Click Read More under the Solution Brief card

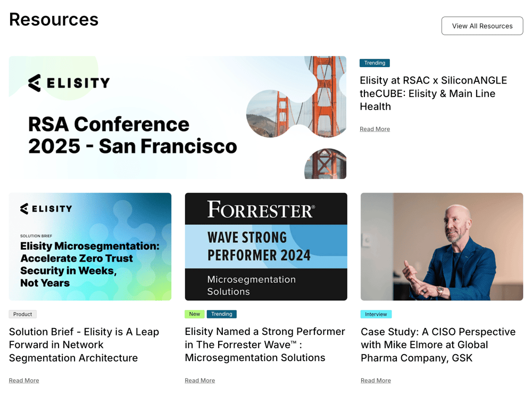[x=24, y=380]
